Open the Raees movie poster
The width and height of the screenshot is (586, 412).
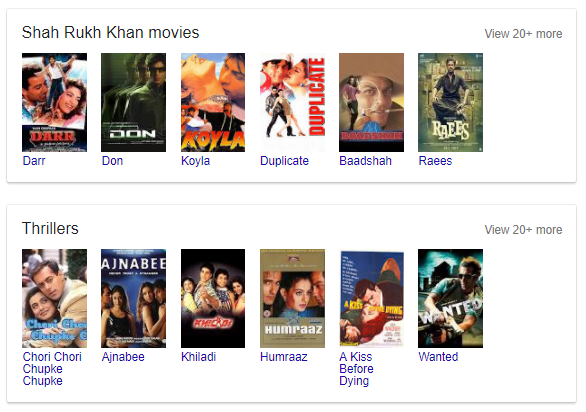pyautogui.click(x=450, y=102)
